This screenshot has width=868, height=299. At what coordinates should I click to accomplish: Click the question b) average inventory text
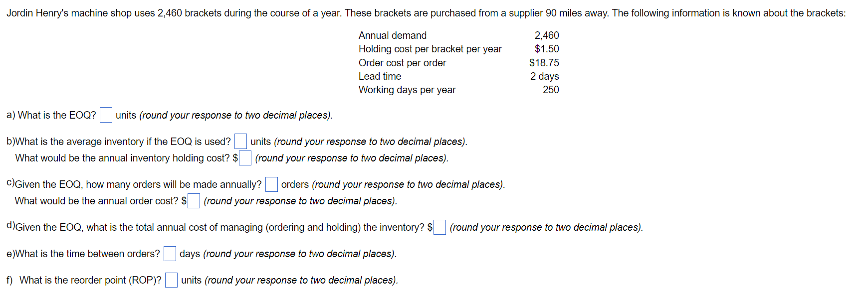[x=117, y=141]
